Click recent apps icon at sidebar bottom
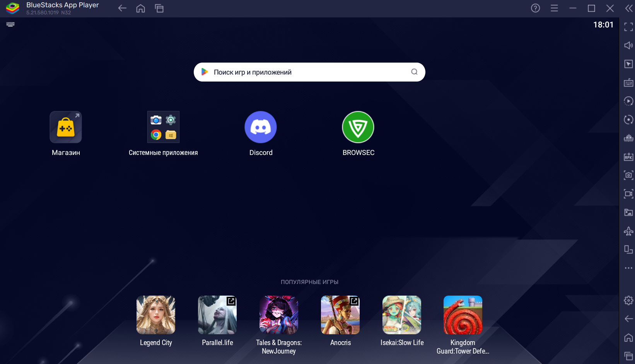This screenshot has height=364, width=635. (x=629, y=356)
